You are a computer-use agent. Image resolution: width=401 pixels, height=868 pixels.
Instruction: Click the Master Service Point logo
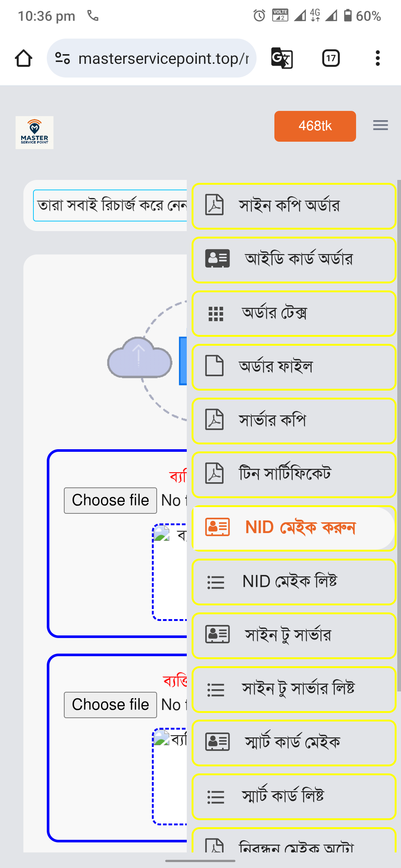(35, 132)
